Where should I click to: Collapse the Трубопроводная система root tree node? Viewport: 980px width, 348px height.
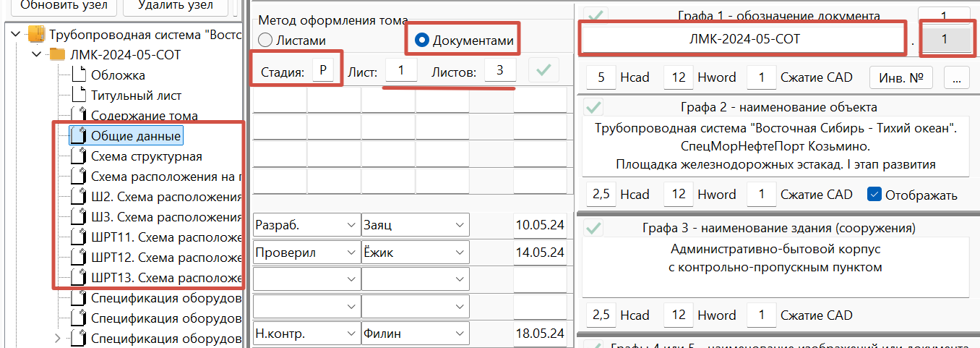[x=15, y=34]
